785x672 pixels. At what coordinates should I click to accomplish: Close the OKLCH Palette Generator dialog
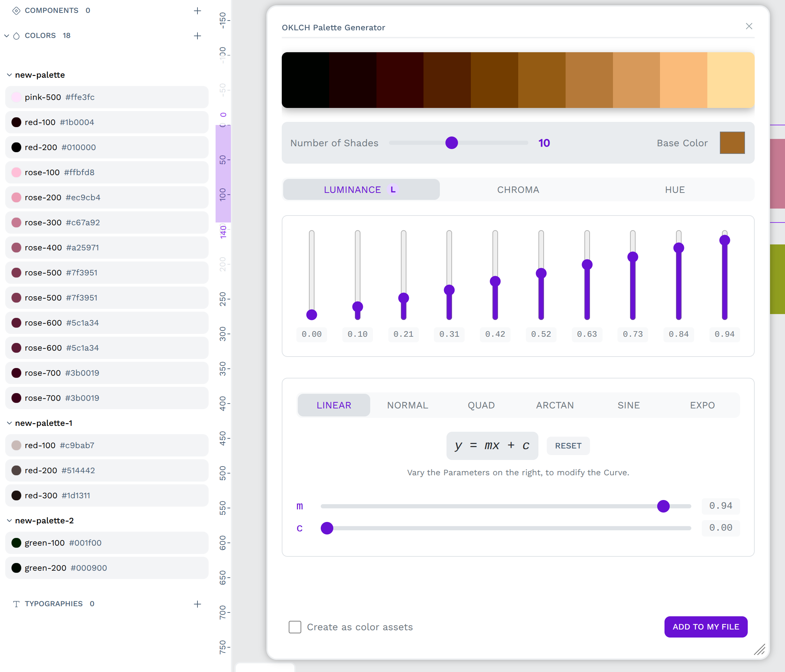[x=749, y=26]
